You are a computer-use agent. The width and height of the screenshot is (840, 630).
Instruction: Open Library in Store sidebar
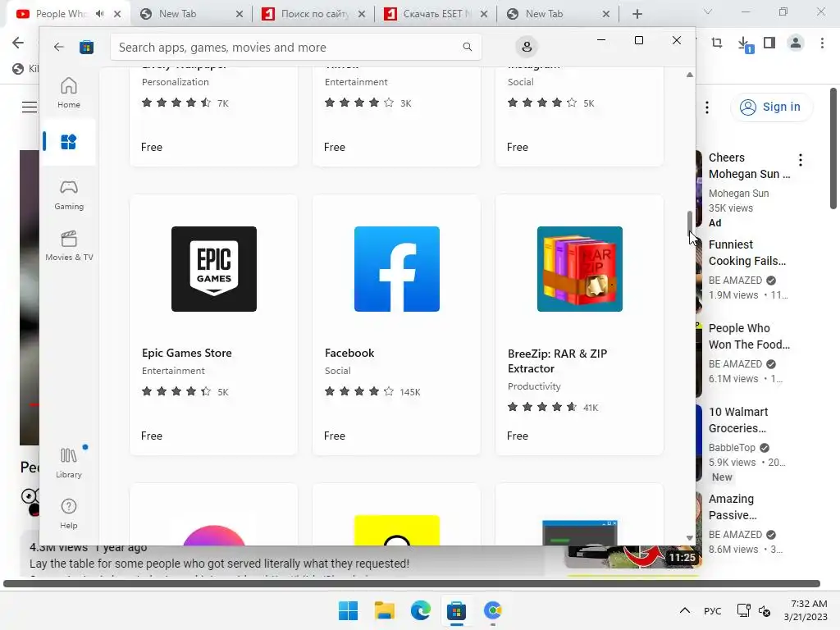pyautogui.click(x=69, y=463)
